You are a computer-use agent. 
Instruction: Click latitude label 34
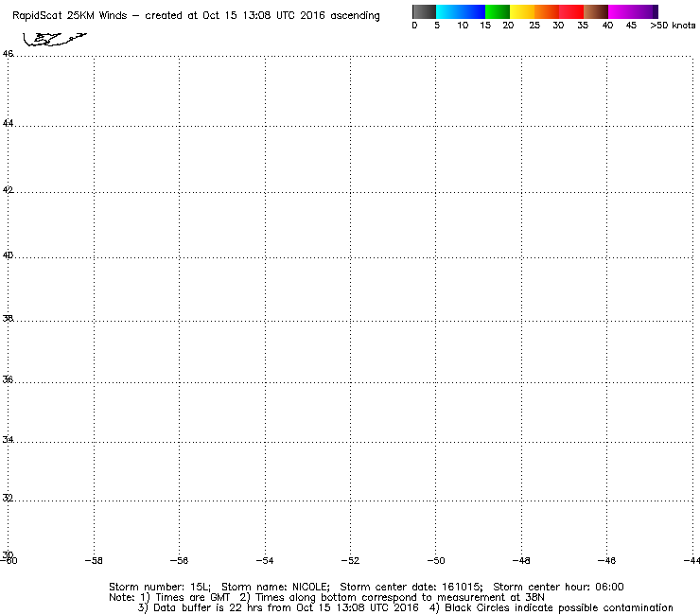8,439
